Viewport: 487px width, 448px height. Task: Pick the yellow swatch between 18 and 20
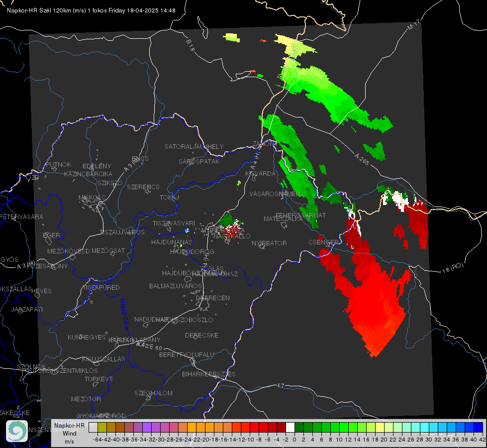pos(380,428)
